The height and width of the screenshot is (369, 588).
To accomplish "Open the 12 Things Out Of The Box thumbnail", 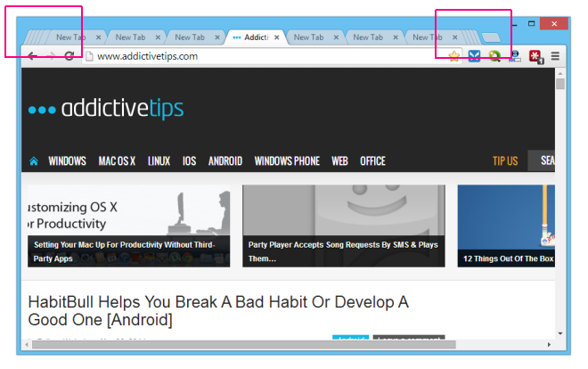I will [x=506, y=225].
